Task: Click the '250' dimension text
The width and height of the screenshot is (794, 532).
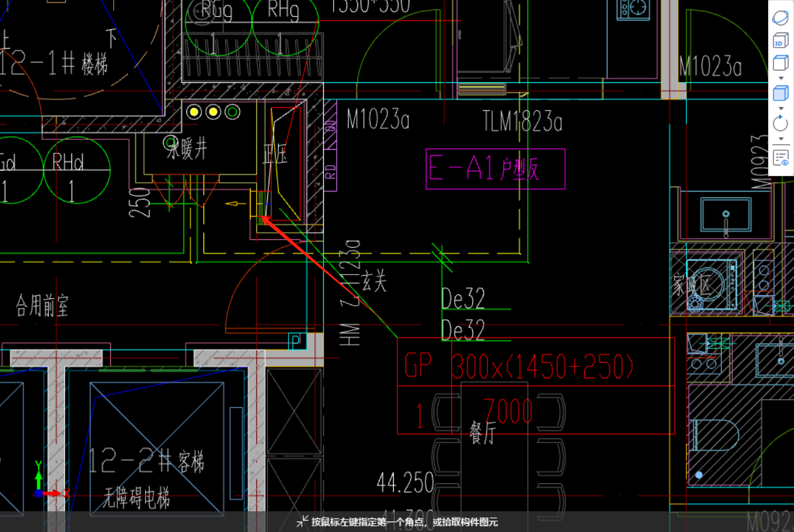Action: 140,203
